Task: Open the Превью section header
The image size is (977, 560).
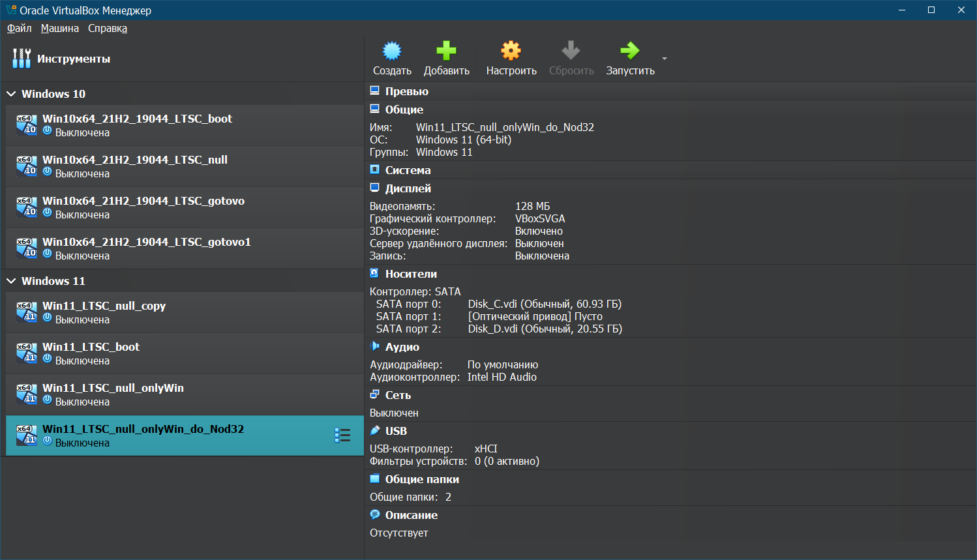Action: 407,91
